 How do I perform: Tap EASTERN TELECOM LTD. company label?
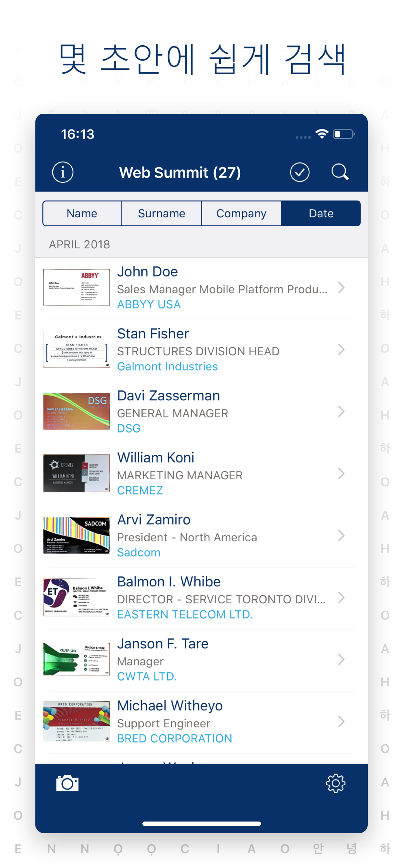[185, 614]
